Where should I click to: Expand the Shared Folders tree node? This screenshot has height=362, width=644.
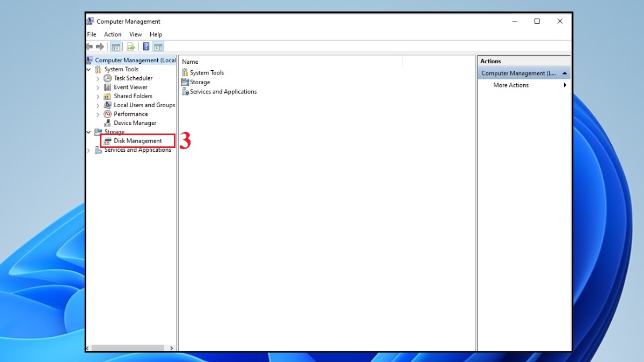point(98,96)
